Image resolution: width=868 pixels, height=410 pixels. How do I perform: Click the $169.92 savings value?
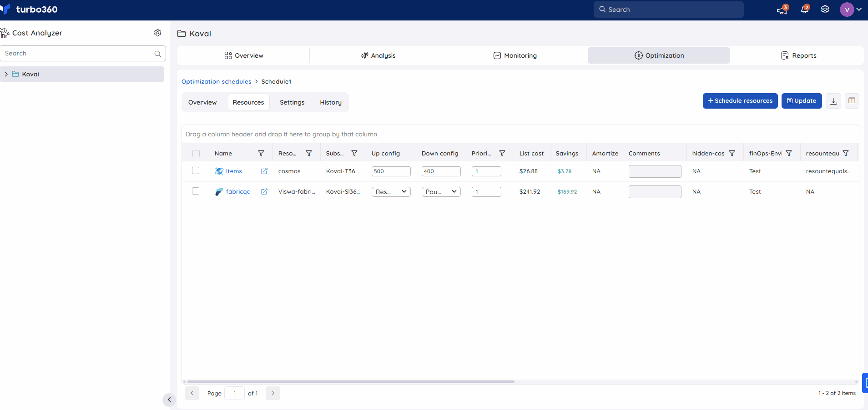tap(567, 192)
